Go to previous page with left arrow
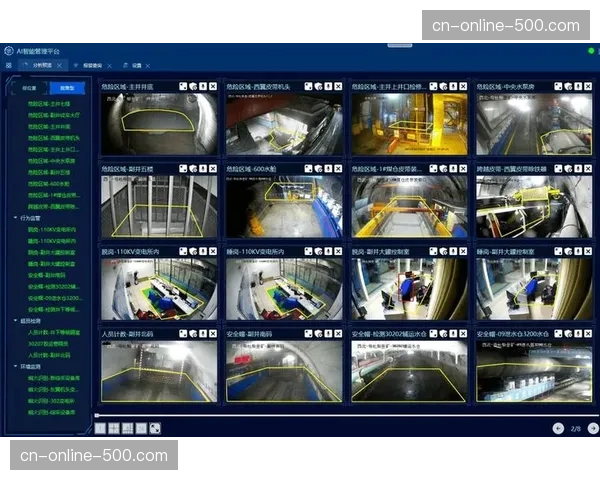The width and height of the screenshot is (600, 480). [x=558, y=428]
